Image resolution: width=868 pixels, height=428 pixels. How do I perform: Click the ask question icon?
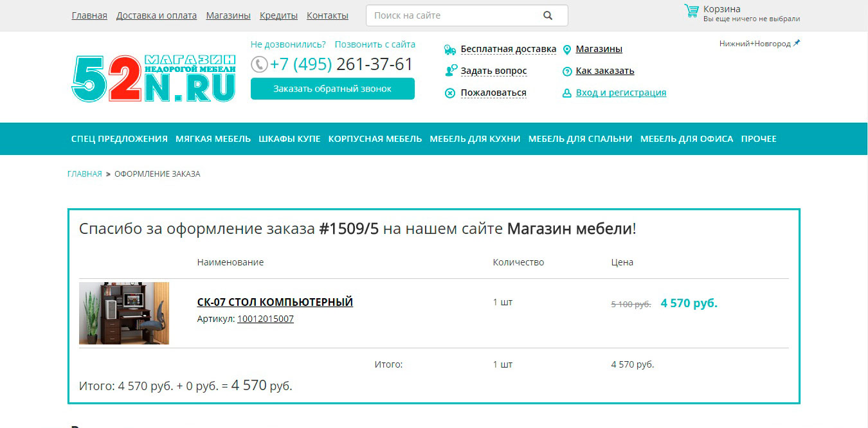point(451,71)
